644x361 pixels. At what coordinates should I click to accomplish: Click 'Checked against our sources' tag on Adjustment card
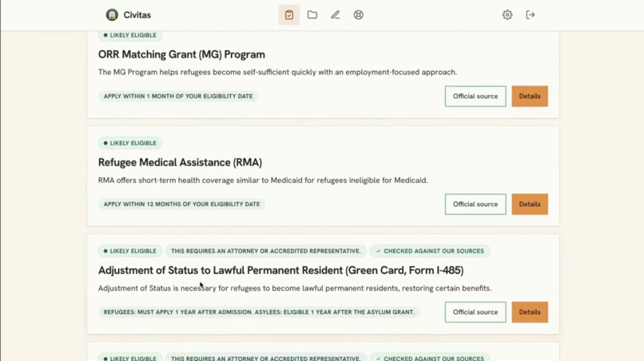(430, 251)
